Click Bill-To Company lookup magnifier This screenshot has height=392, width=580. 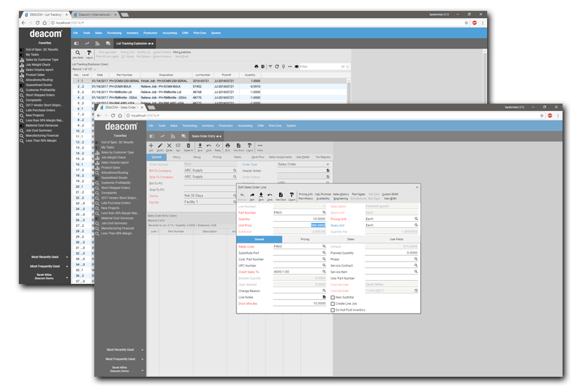click(234, 170)
